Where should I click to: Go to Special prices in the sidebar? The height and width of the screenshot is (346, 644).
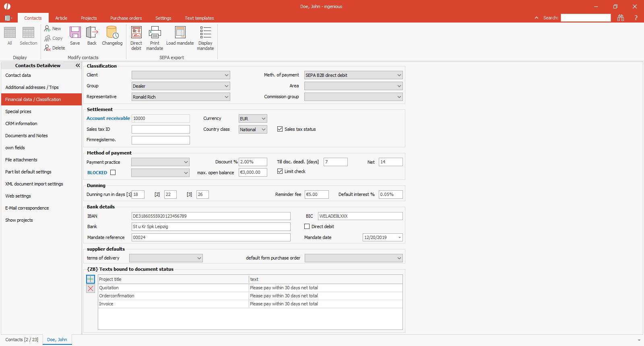pyautogui.click(x=18, y=111)
